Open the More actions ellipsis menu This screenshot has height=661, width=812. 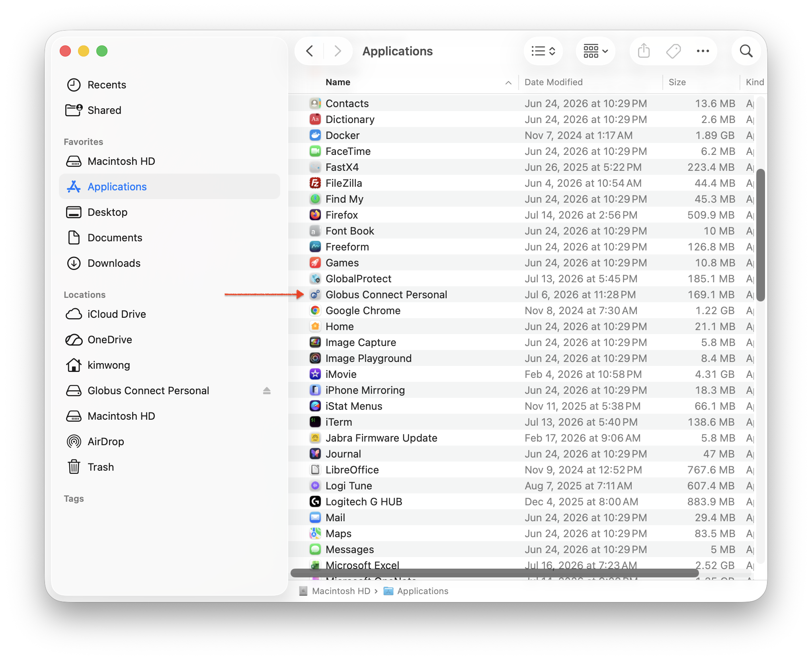(703, 51)
